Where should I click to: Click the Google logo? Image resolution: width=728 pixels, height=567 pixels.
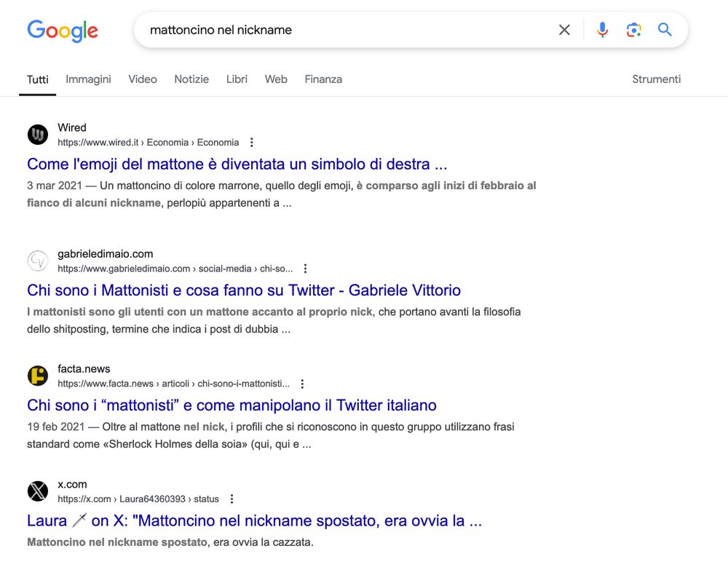tap(63, 31)
